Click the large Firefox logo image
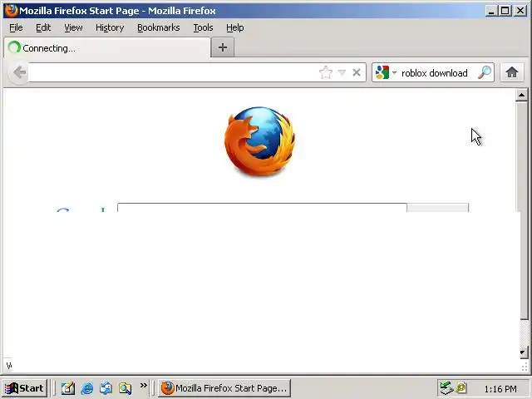 [260, 141]
